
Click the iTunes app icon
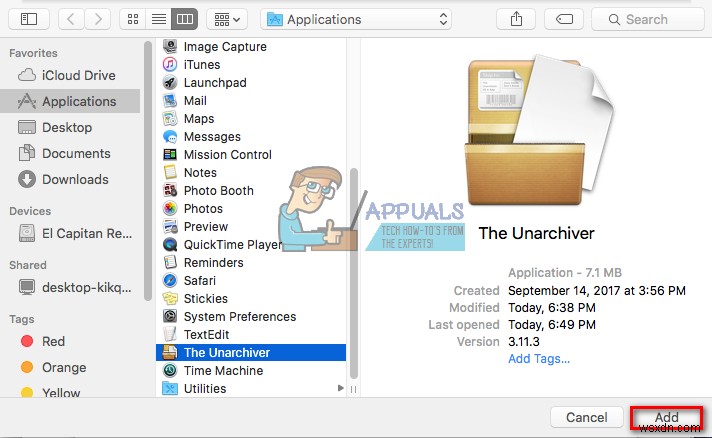[x=170, y=64]
